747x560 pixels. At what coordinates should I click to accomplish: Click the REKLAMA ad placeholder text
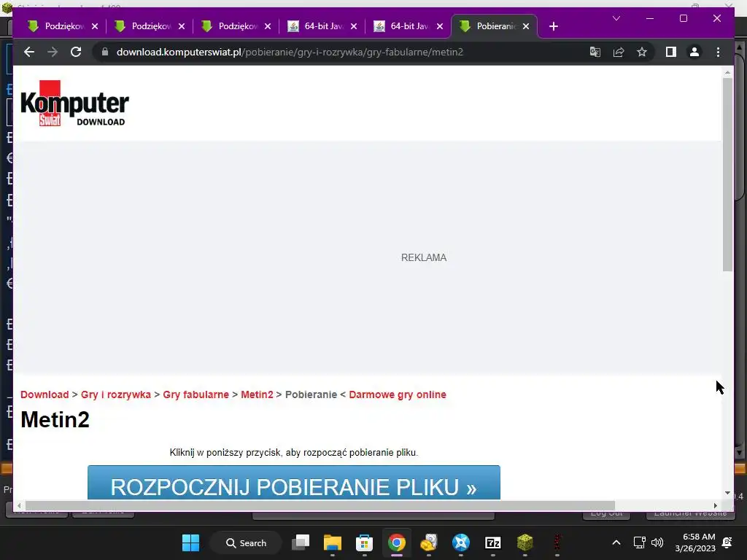(424, 257)
